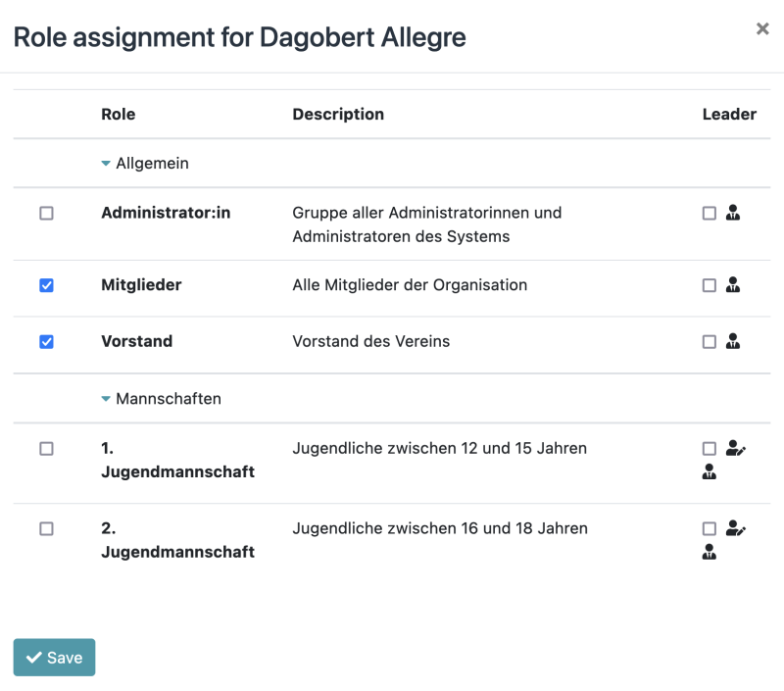784x691 pixels.
Task: Click the checkmark icon inside the Save button
Action: tap(32, 657)
